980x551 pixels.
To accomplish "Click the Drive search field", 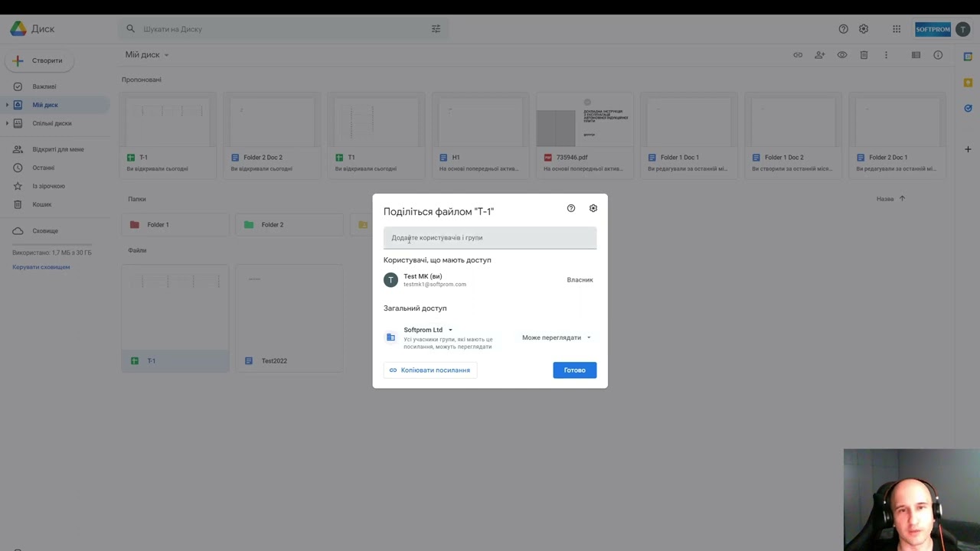I will pyautogui.click(x=283, y=29).
